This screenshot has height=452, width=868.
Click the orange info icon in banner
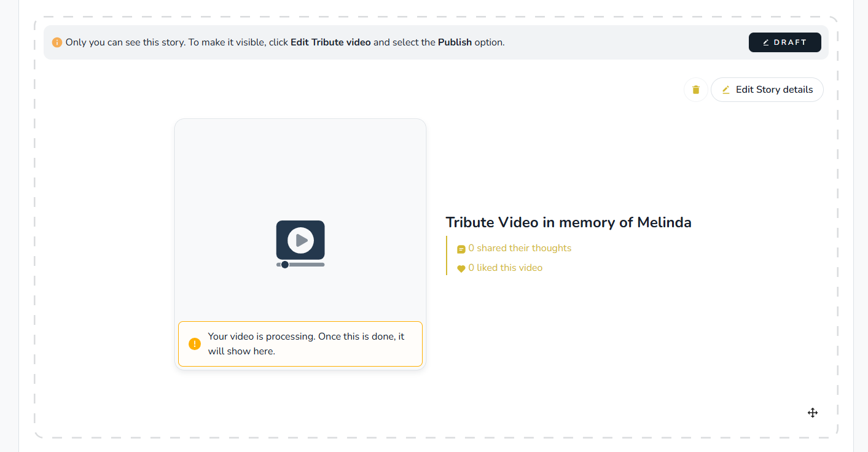pos(57,42)
